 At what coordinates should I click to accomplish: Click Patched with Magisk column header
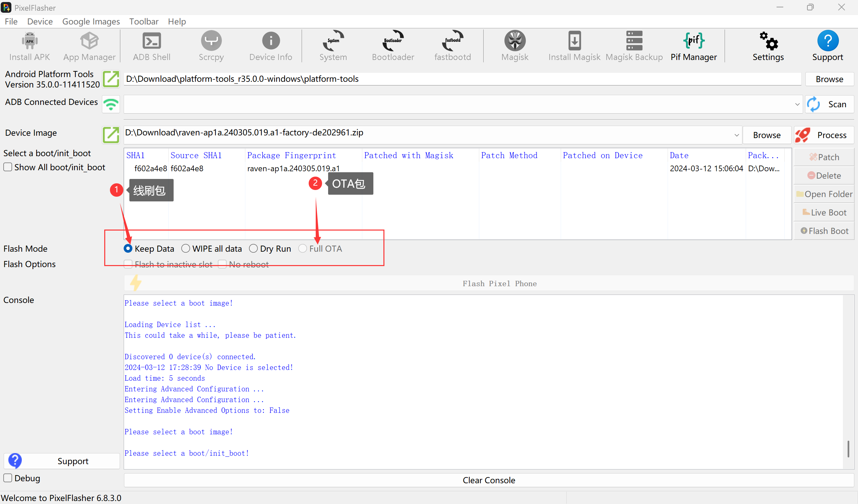click(421, 155)
